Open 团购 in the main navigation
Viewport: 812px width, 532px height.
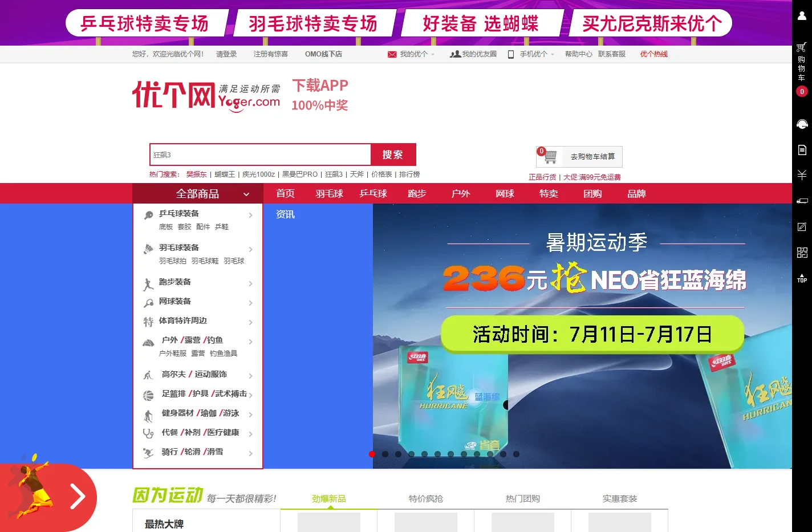[592, 194]
